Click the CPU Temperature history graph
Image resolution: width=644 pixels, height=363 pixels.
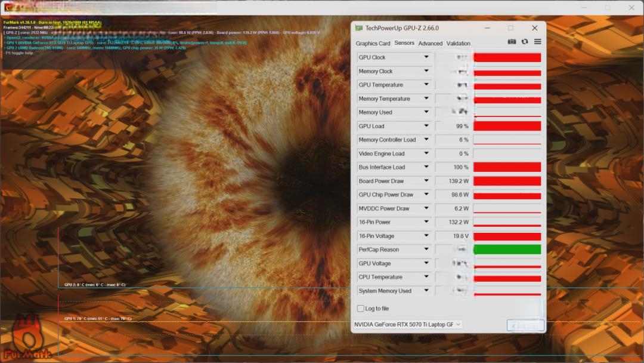(x=507, y=277)
